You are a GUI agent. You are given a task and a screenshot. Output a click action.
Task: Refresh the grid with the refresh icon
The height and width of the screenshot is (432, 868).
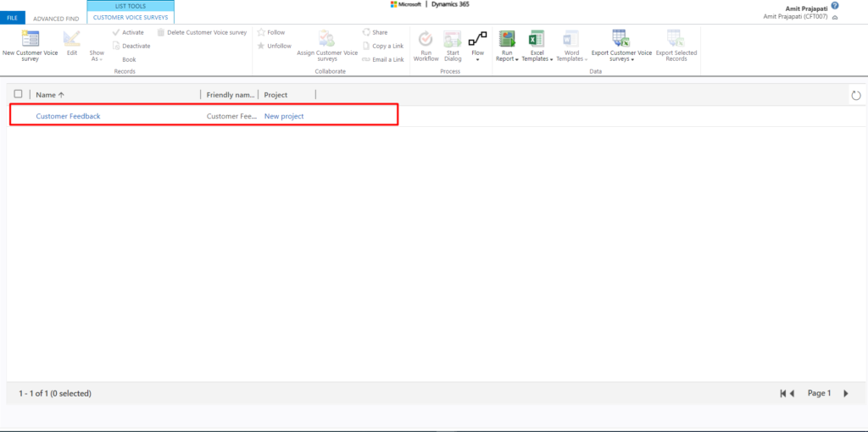click(856, 95)
